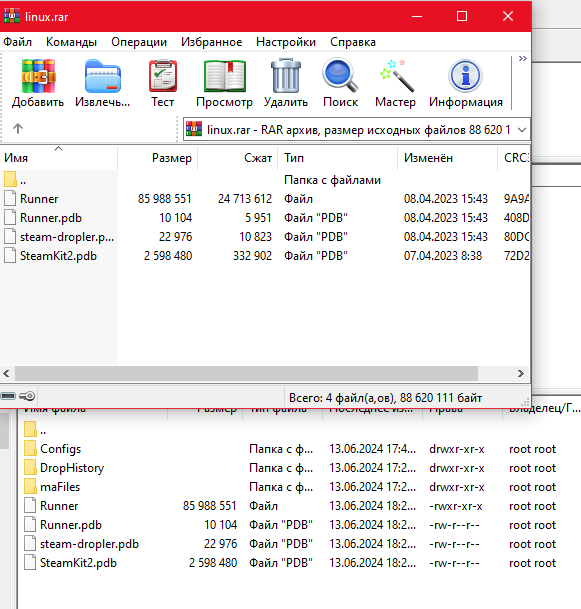
Task: Minimize the linux.rar window
Action: point(417,16)
